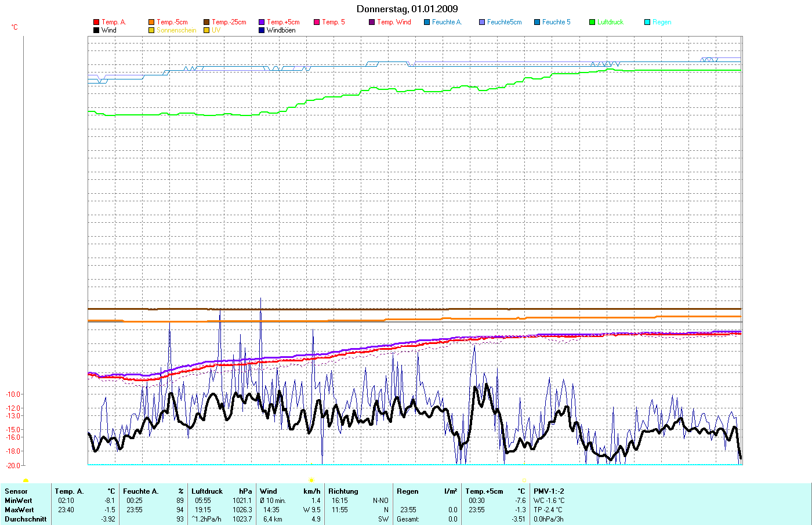
Task: Select the green Luftdruck legend swatch
Action: (x=592, y=22)
